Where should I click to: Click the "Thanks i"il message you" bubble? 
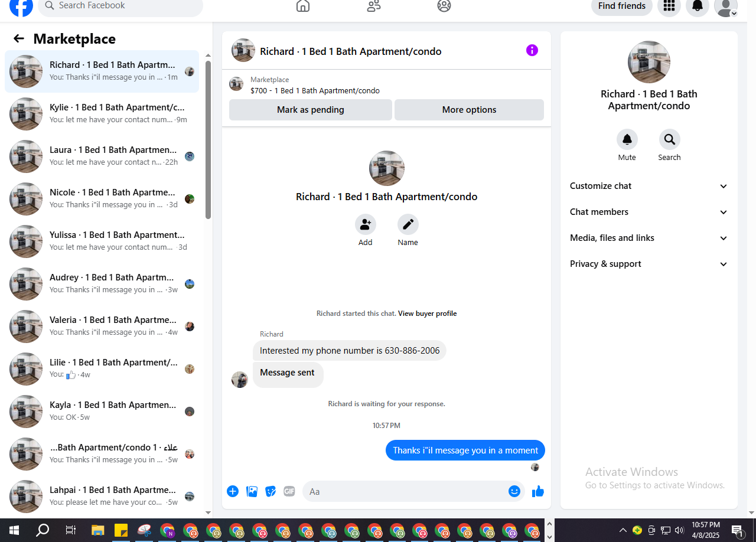tap(465, 450)
